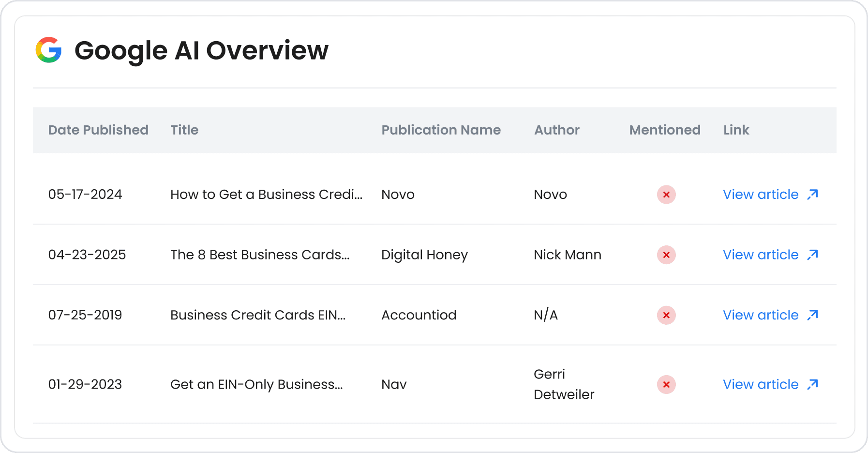Click the Publication Name column header
The height and width of the screenshot is (453, 868).
point(441,130)
